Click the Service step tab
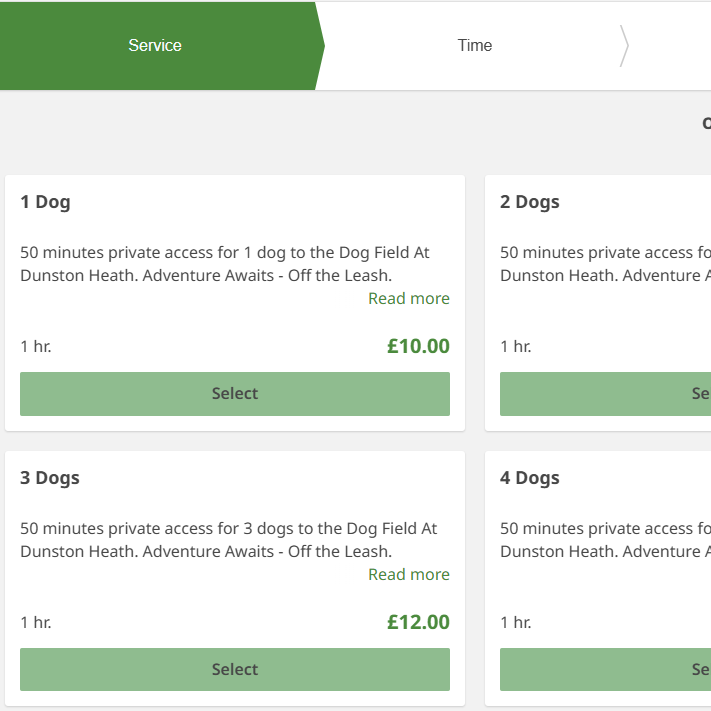The height and width of the screenshot is (711, 711). 157,45
